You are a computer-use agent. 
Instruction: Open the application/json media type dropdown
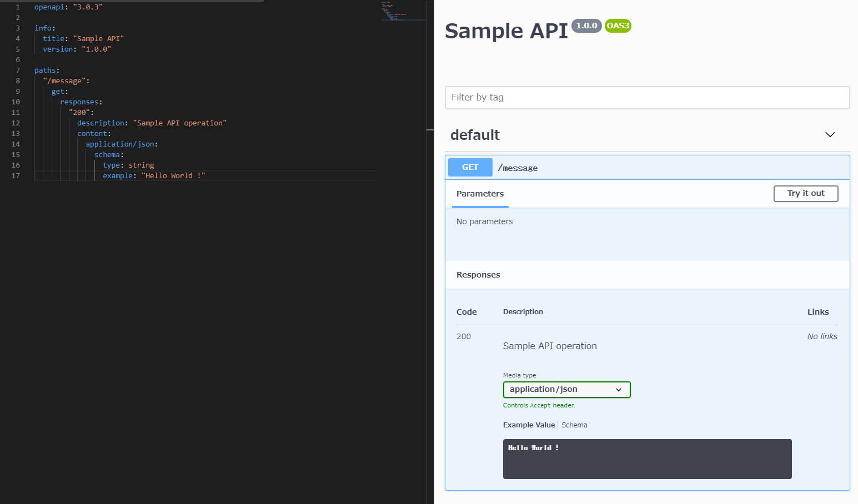[566, 390]
